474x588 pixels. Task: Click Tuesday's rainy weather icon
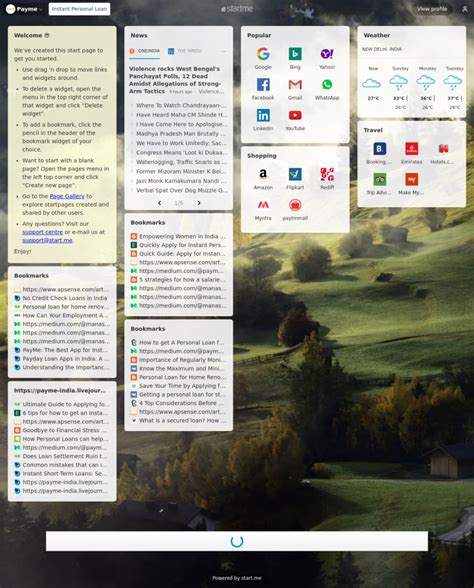coord(453,82)
